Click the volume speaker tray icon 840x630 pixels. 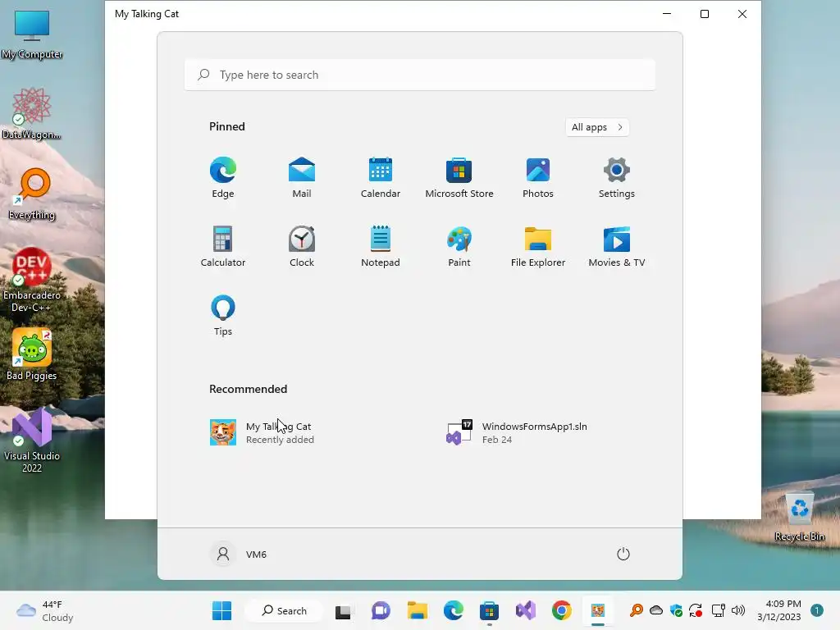(x=738, y=610)
